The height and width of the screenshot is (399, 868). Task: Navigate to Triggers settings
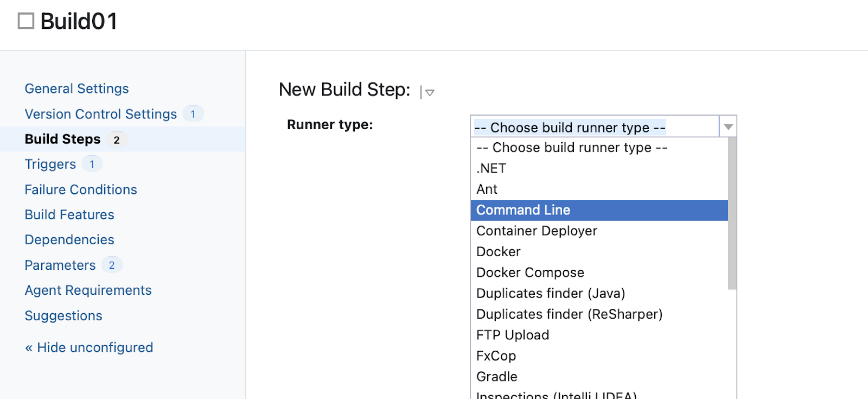point(50,164)
